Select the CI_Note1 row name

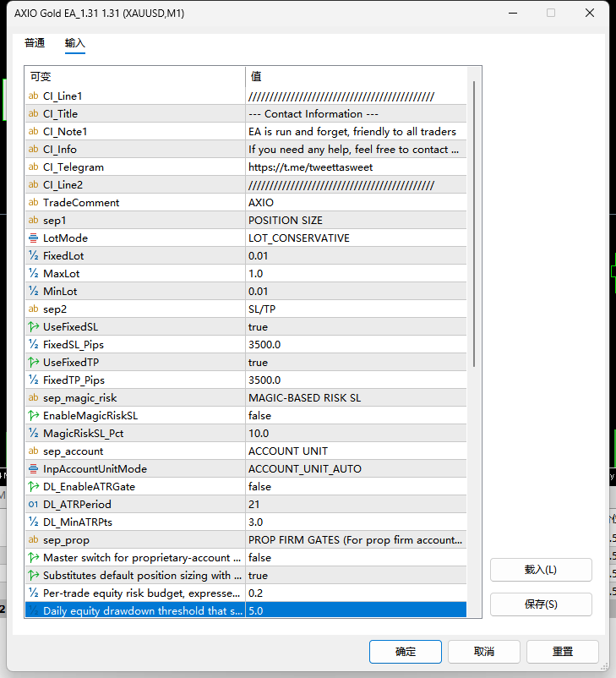65,131
